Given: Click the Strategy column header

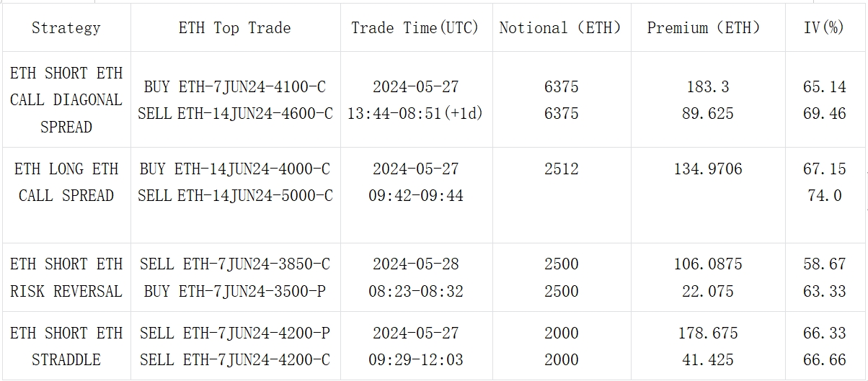Looking at the screenshot, I should 66,28.
